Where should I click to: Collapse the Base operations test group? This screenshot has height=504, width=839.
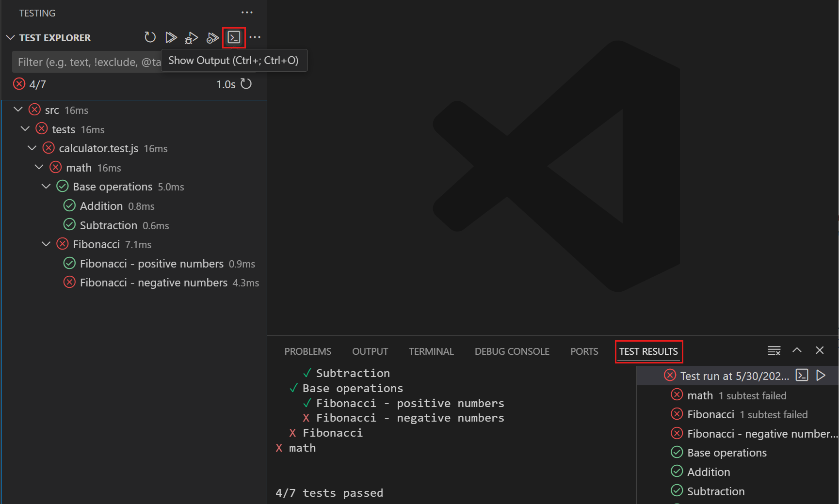point(46,187)
